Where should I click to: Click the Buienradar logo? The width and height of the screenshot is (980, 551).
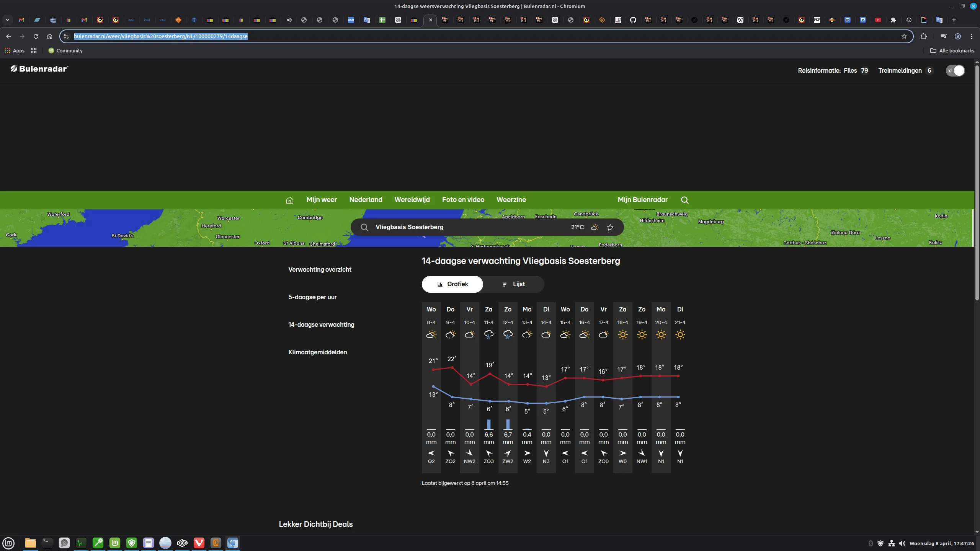[x=39, y=69]
